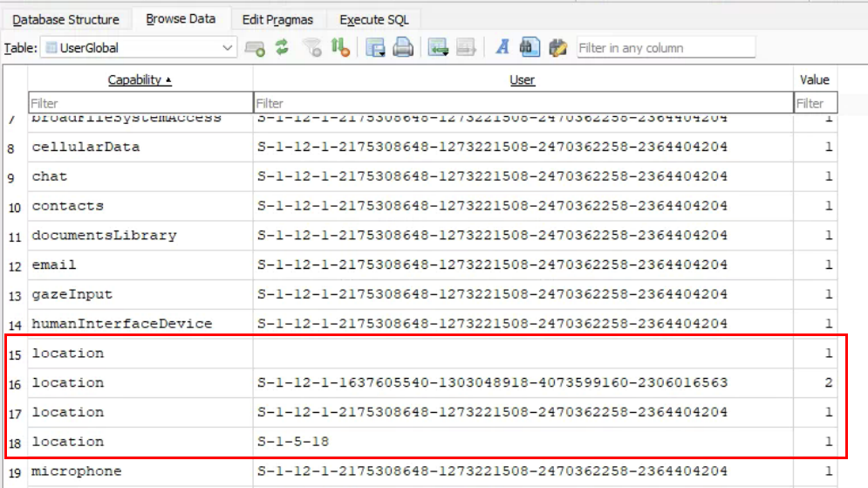Clear all filters using the funnel icon
Viewport: 868px width, 488px height.
pyautogui.click(x=311, y=48)
